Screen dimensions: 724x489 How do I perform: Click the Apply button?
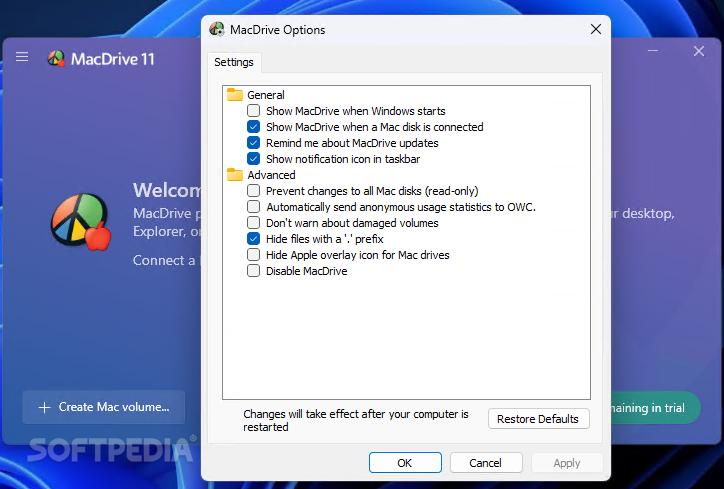pos(567,463)
